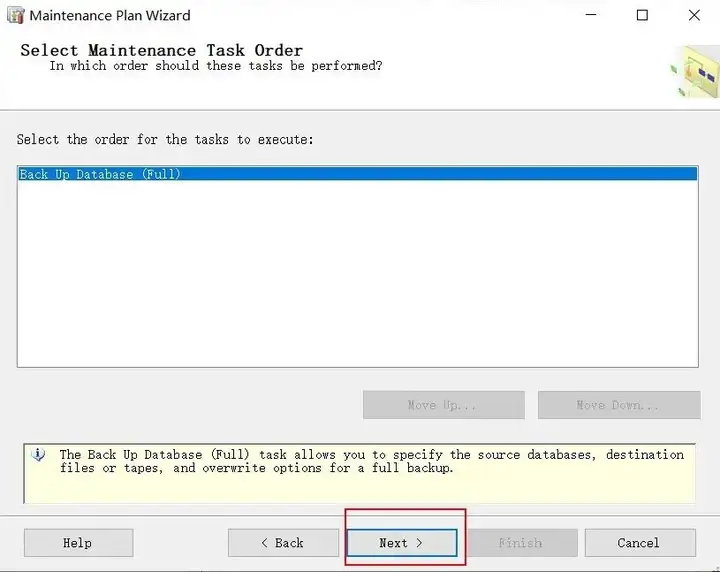Click the Maintenance Plan Wizard title bar icon

15,16
